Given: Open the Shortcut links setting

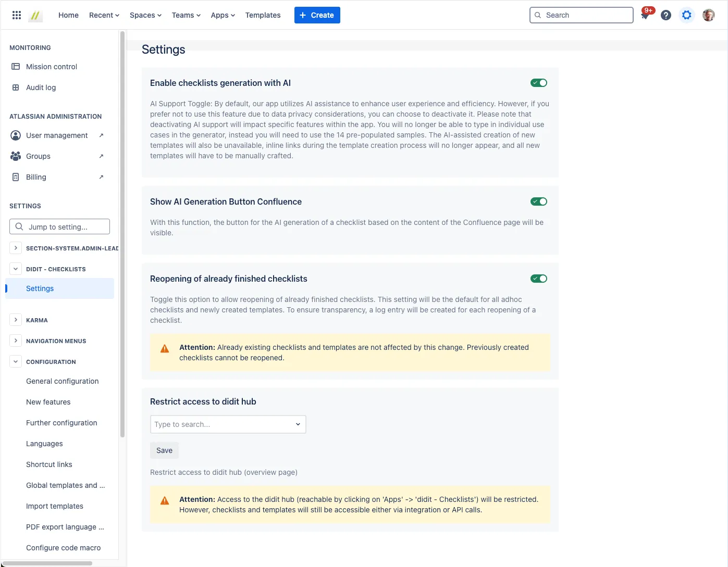Looking at the screenshot, I should click(x=49, y=464).
